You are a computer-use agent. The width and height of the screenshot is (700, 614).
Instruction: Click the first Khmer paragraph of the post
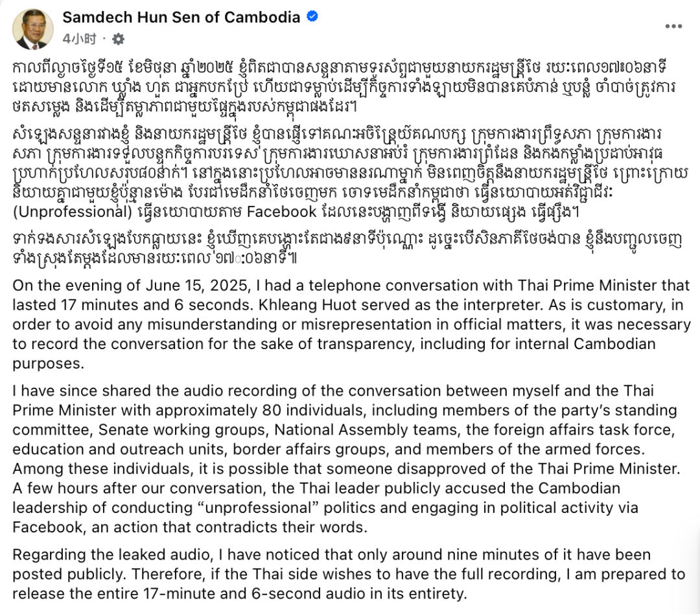(344, 87)
